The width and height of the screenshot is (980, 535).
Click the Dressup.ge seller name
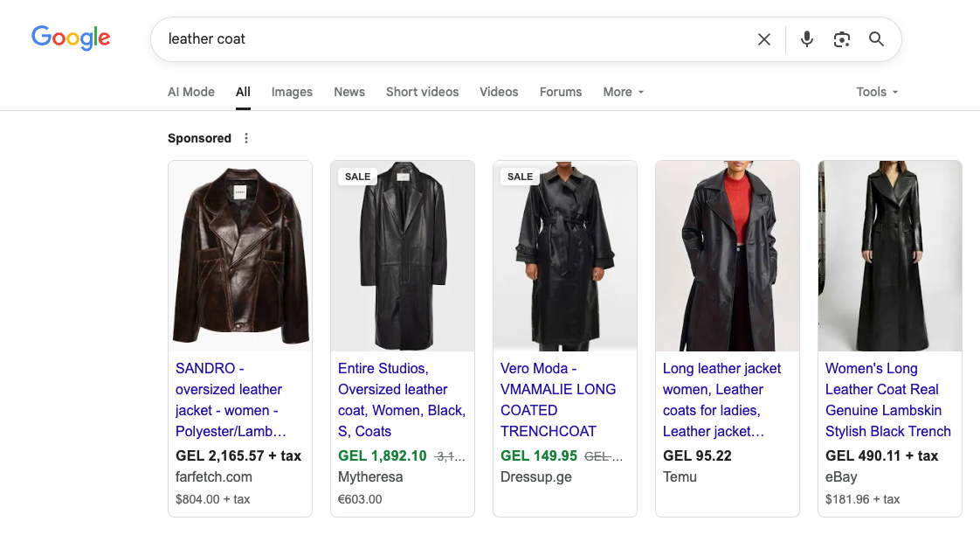point(536,476)
